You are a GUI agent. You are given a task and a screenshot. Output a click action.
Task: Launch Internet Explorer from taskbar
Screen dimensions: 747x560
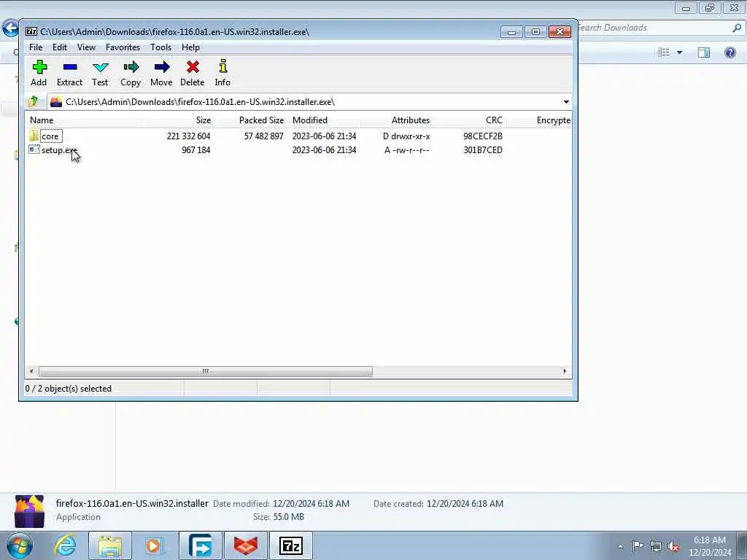click(65, 545)
